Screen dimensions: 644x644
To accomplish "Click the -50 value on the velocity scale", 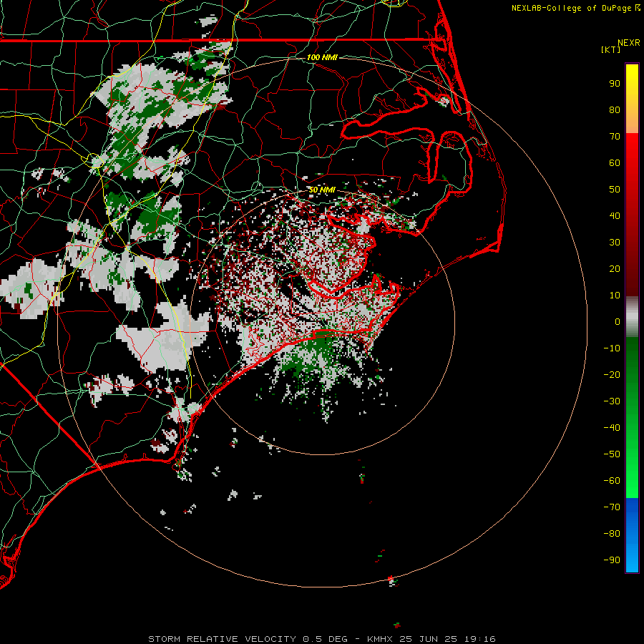I will (612, 454).
